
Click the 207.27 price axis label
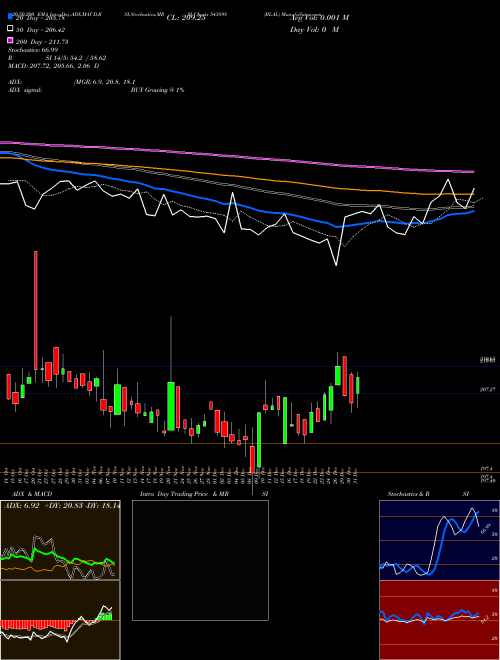(489, 390)
